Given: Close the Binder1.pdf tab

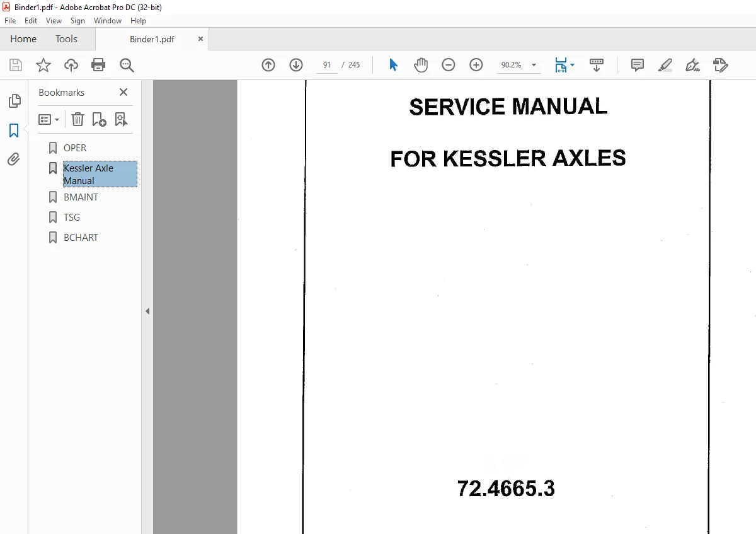Looking at the screenshot, I should pyautogui.click(x=200, y=39).
